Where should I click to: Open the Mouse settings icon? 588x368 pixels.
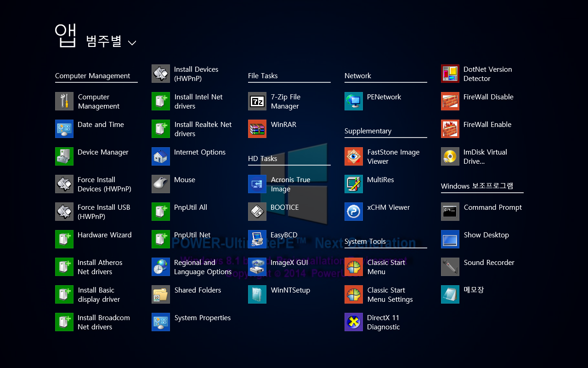[161, 184]
